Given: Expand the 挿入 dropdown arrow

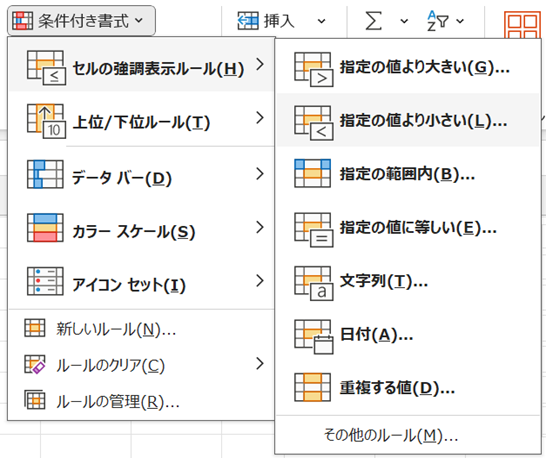Looking at the screenshot, I should click(x=321, y=21).
